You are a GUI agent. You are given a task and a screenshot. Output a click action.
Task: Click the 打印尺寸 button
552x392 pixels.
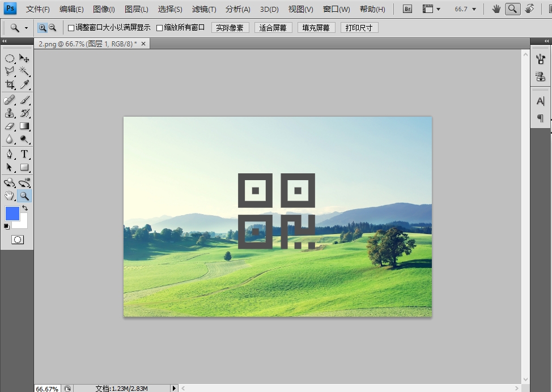point(359,28)
